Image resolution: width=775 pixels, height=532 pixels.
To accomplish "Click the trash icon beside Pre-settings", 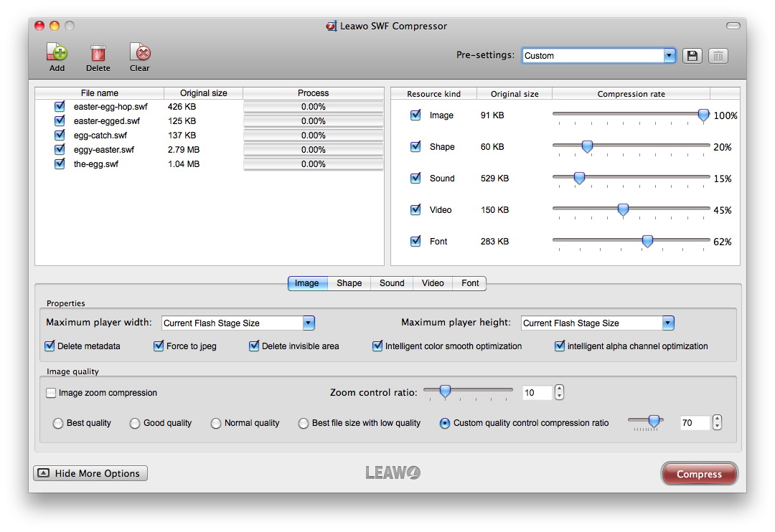I will pos(718,56).
